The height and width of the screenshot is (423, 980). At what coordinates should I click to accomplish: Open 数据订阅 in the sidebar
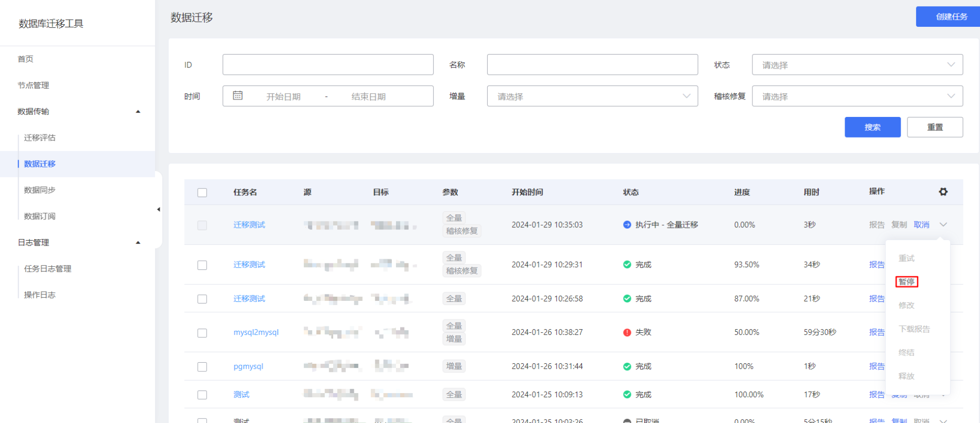40,216
